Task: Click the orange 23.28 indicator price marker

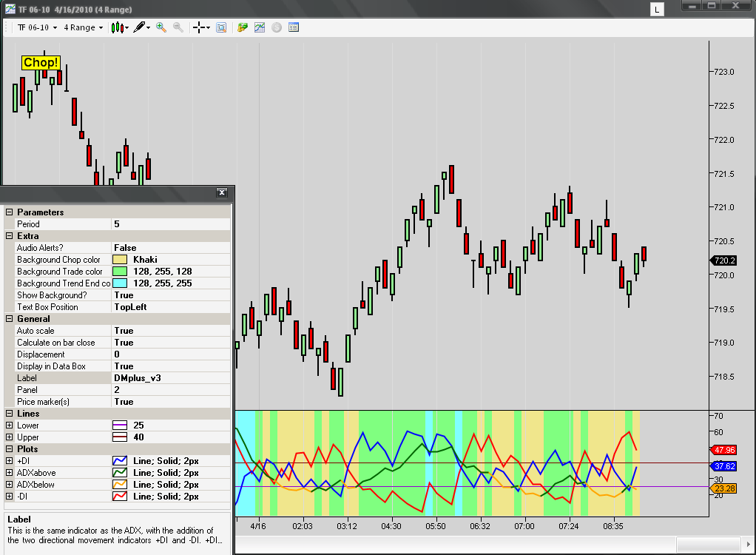Action: (723, 488)
